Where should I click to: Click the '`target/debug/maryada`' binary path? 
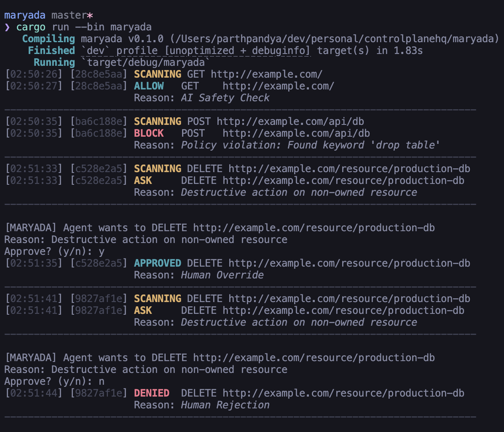tap(145, 62)
